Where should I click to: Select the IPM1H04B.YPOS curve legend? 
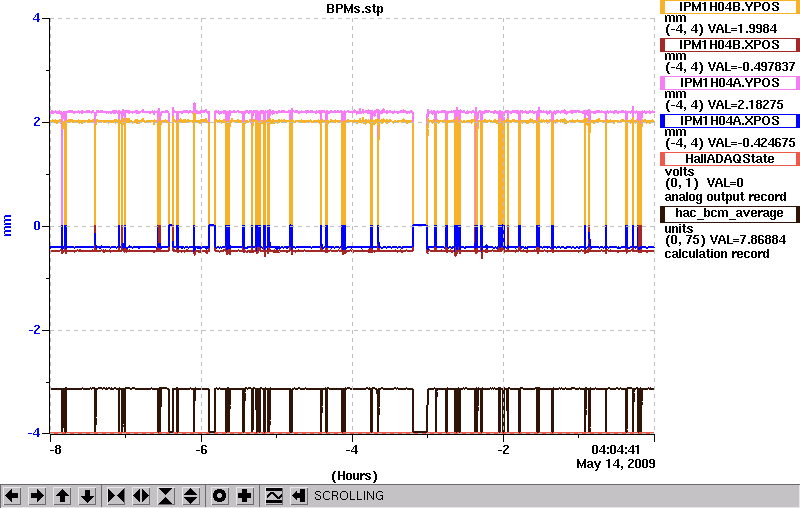click(x=730, y=7)
